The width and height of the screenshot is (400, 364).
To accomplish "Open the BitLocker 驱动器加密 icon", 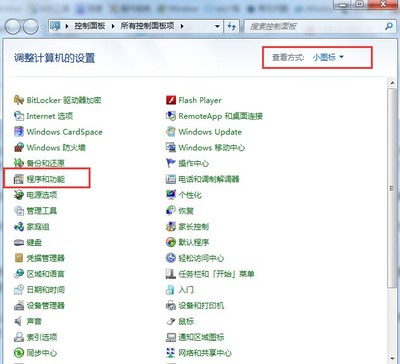I will tap(19, 100).
